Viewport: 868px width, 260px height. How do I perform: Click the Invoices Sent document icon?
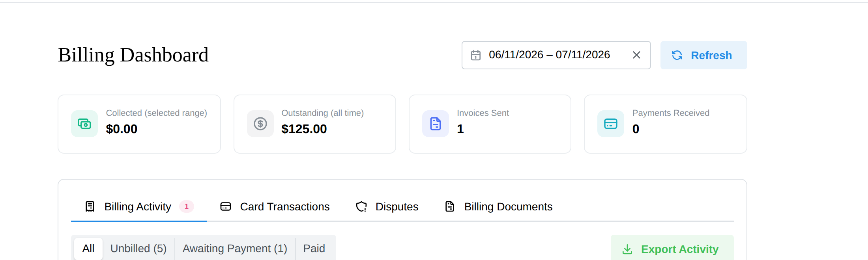pyautogui.click(x=436, y=124)
